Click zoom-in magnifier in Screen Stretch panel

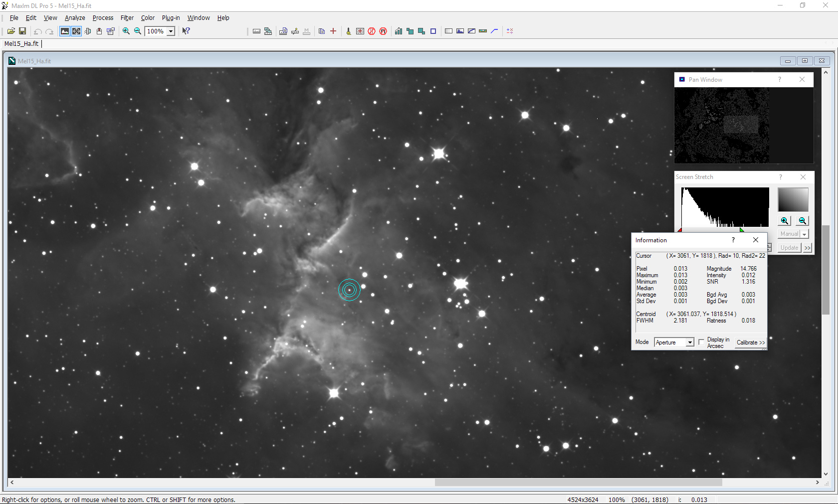pyautogui.click(x=785, y=220)
